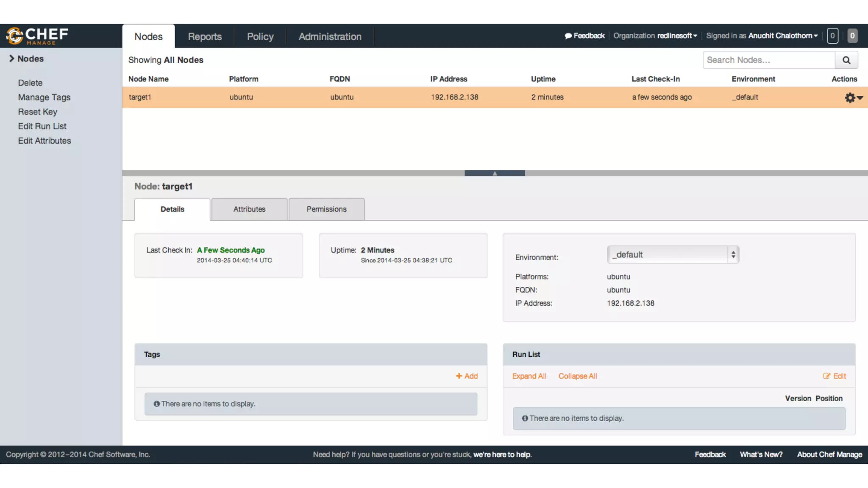Viewport: 868px width, 488px height.
Task: Click the Chef Manage logo
Action: (x=37, y=36)
